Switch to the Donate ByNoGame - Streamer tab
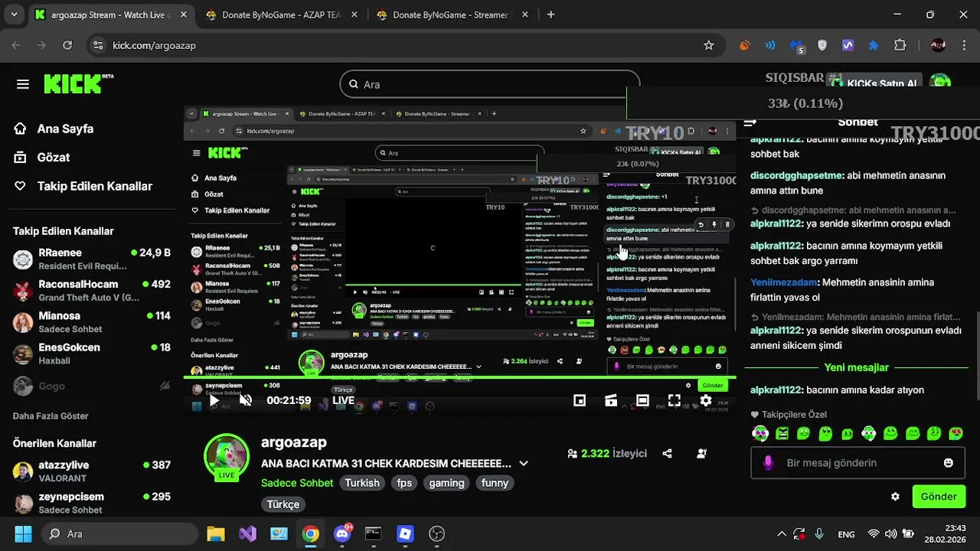980x551 pixels. pyautogui.click(x=452, y=15)
